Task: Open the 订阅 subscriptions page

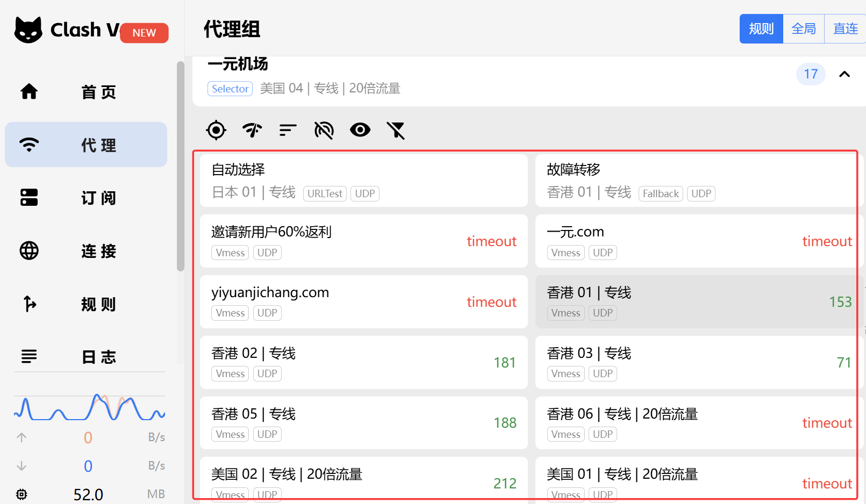Action: (x=86, y=198)
